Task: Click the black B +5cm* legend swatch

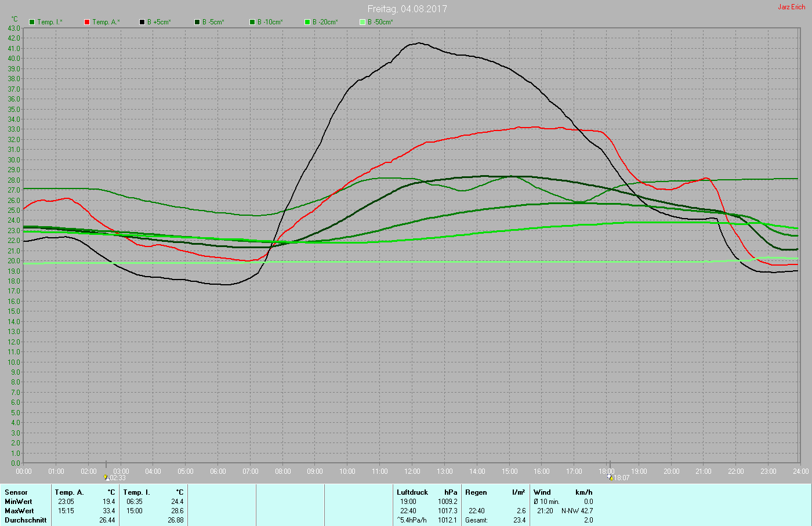Action: 142,22
